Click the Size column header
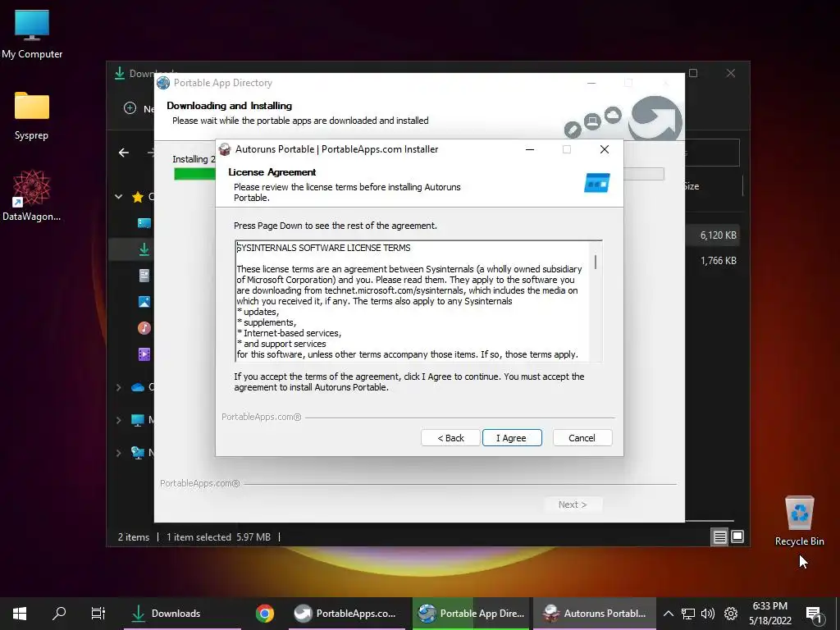 [692, 186]
